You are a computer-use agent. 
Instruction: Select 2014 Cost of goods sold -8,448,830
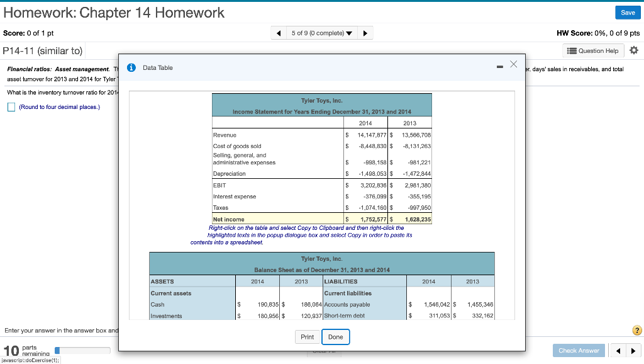coord(372,146)
